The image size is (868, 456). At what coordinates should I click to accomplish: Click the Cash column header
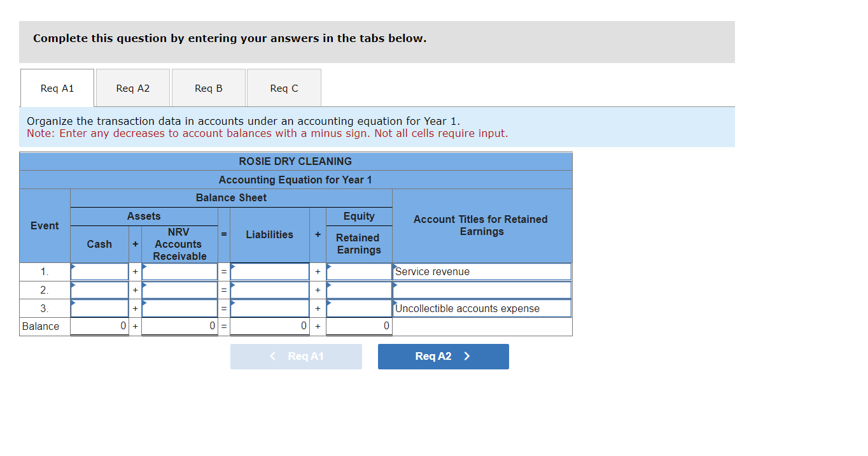point(99,245)
